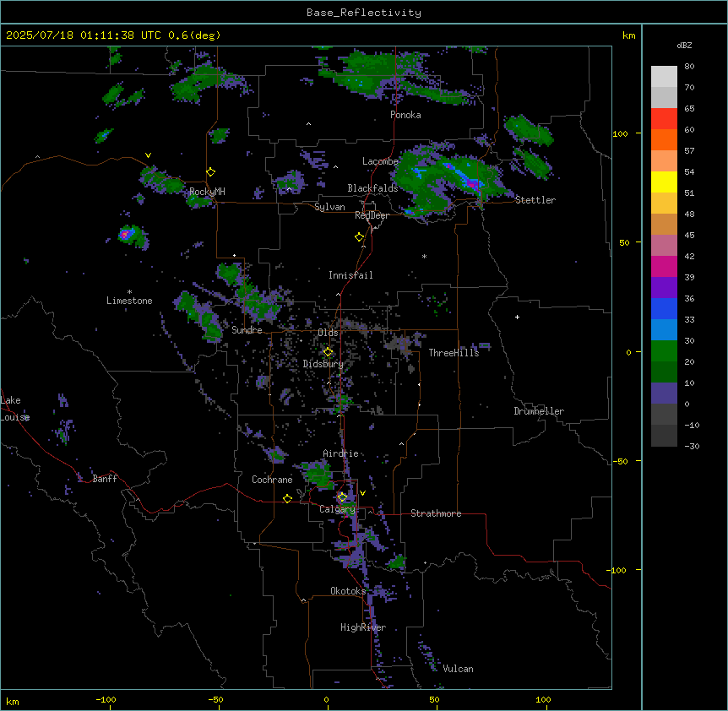This screenshot has width=728, height=711.
Task: Click the HighRiver label
Action: [363, 627]
